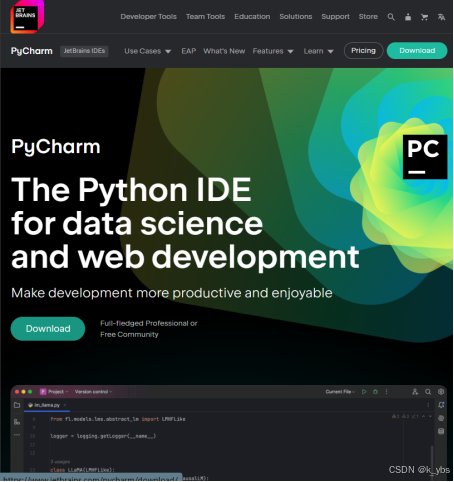Click the Full-fledged Professional or Free Community text
454x482 pixels.
[149, 329]
